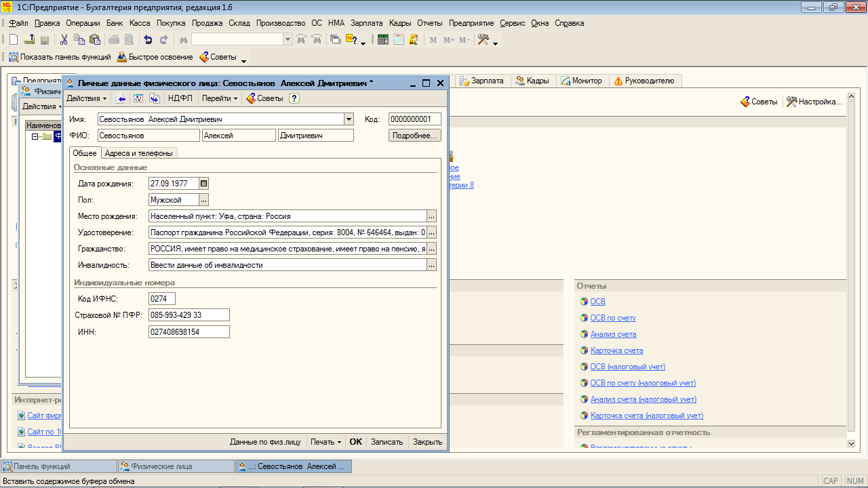
Task: Click the Страховой № ПФР field
Action: tap(189, 315)
